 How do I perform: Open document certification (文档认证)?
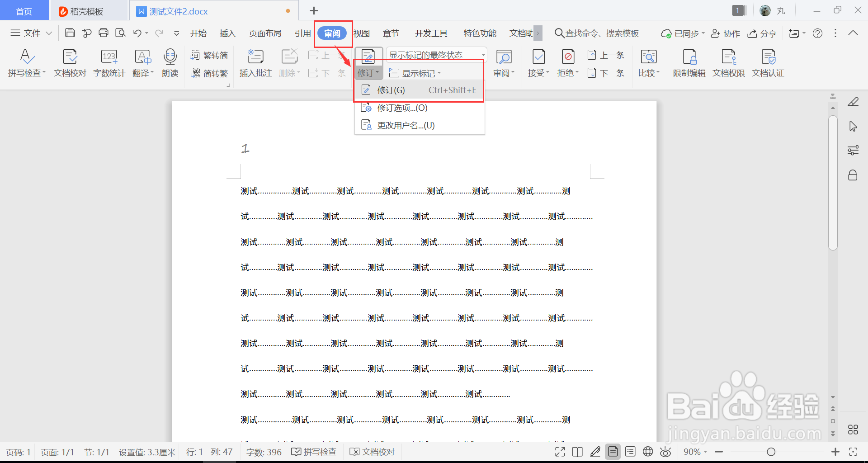[768, 63]
